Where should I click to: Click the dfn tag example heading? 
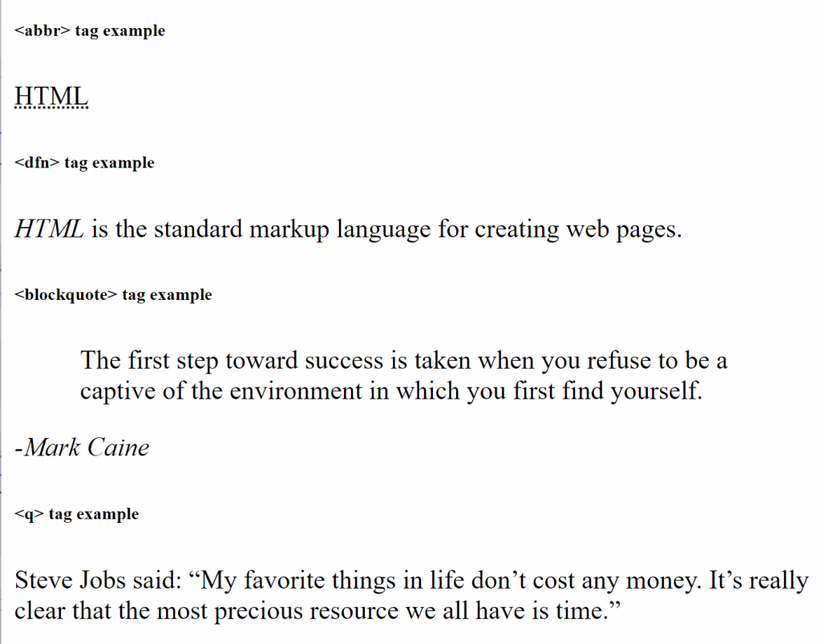(x=84, y=163)
